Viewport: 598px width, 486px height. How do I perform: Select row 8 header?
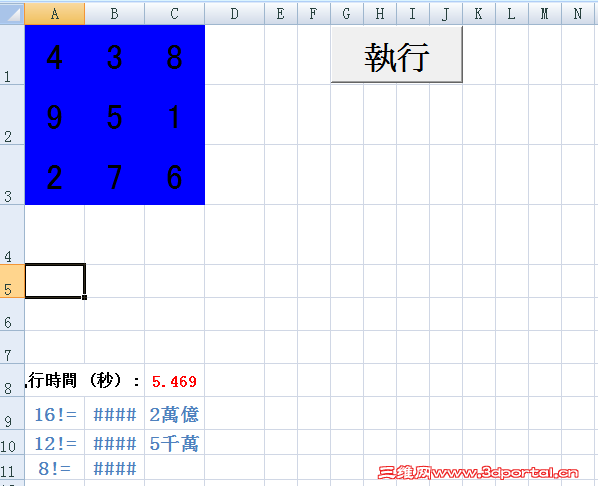pyautogui.click(x=12, y=380)
